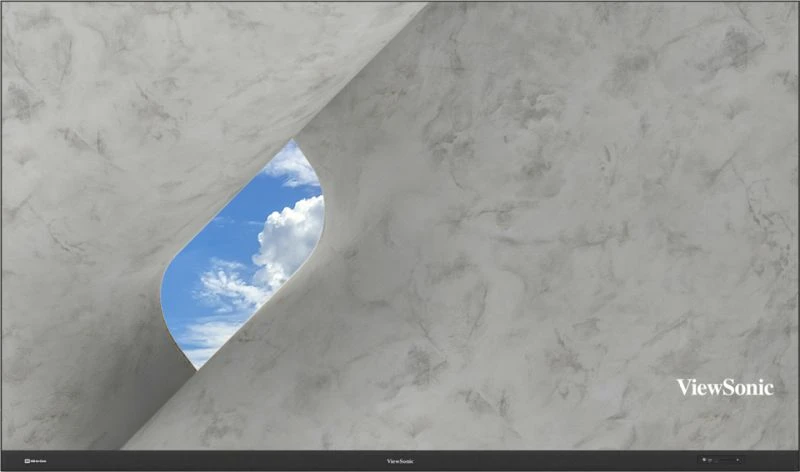Click the small badge icon on the bezel's left
800x472 pixels.
coord(28,461)
